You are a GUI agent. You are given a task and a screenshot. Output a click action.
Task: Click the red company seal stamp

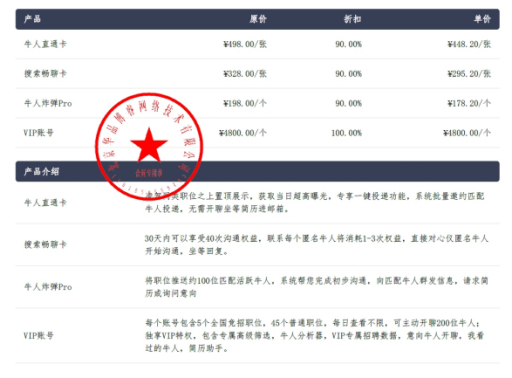(x=149, y=146)
